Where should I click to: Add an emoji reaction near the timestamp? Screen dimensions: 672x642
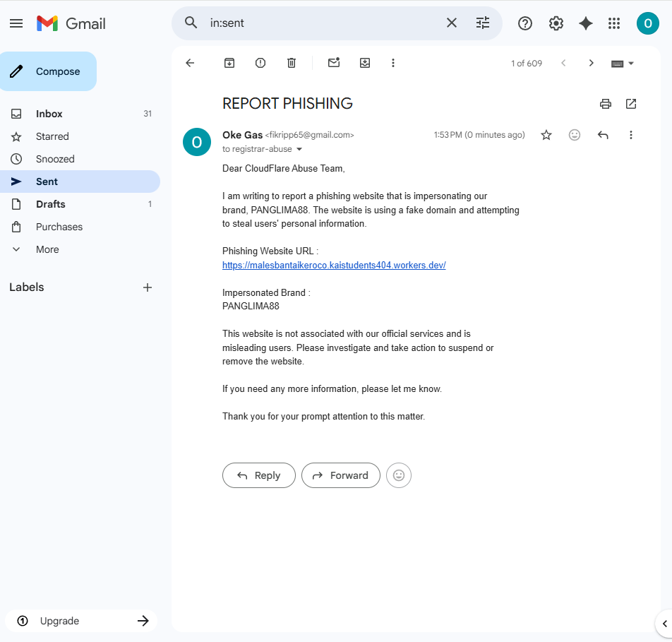(575, 135)
